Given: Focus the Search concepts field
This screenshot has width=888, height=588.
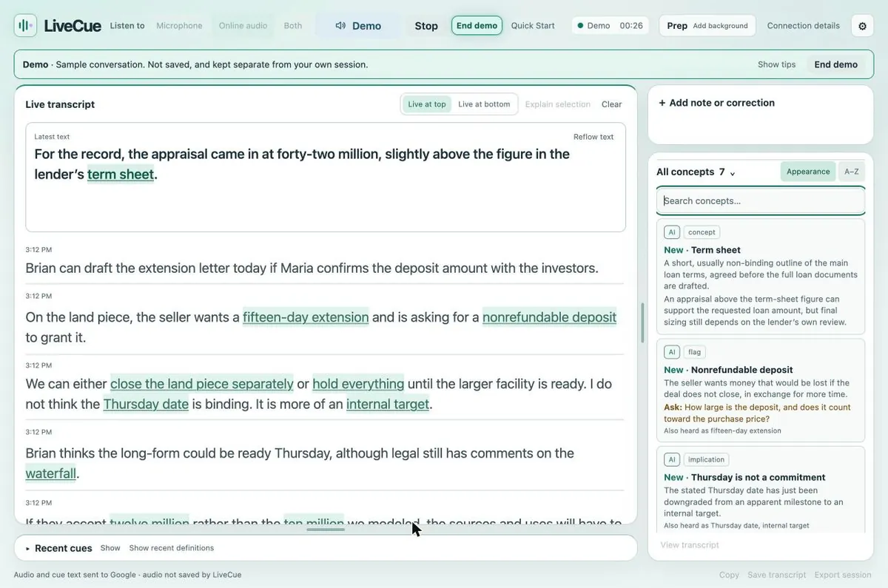Looking at the screenshot, I should coord(761,200).
